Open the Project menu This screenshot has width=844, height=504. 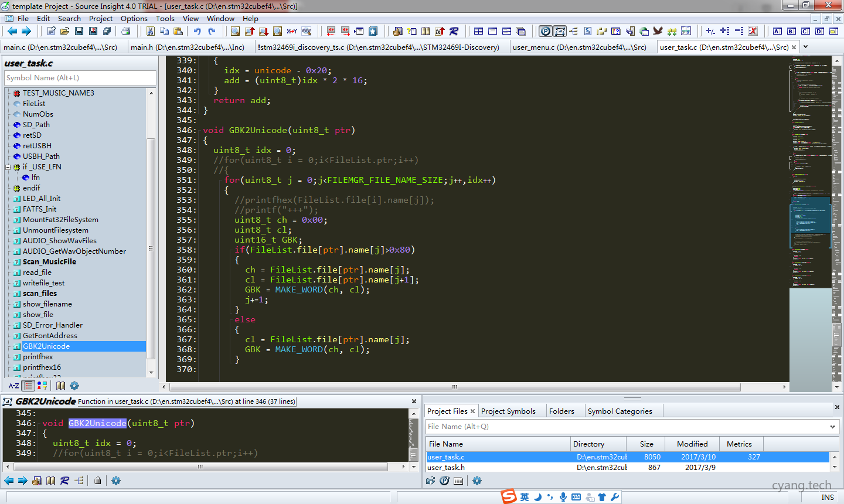[100, 18]
